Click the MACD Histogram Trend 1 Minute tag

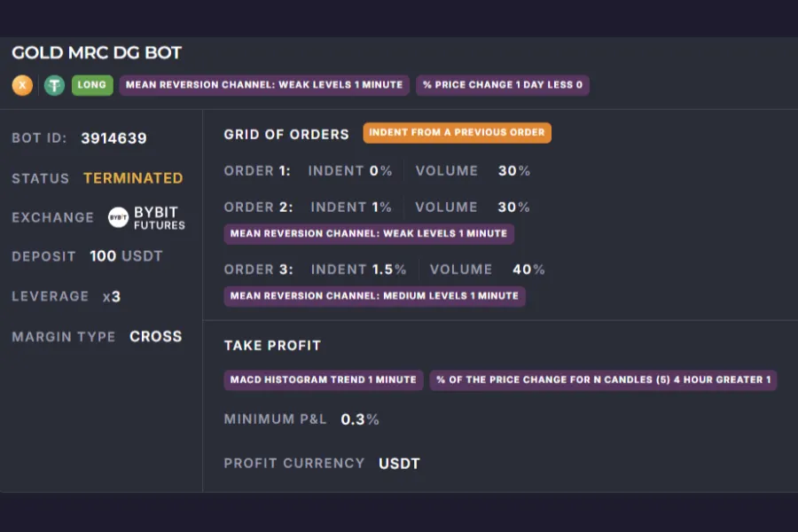323,379
